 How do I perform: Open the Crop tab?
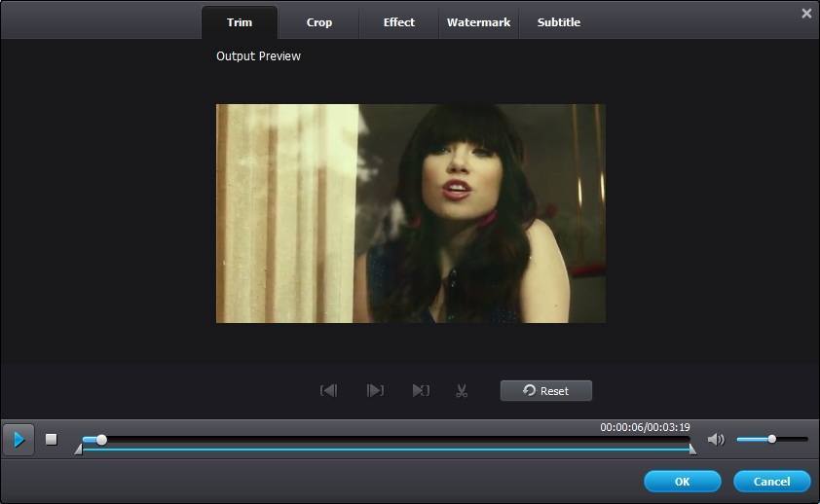point(319,22)
